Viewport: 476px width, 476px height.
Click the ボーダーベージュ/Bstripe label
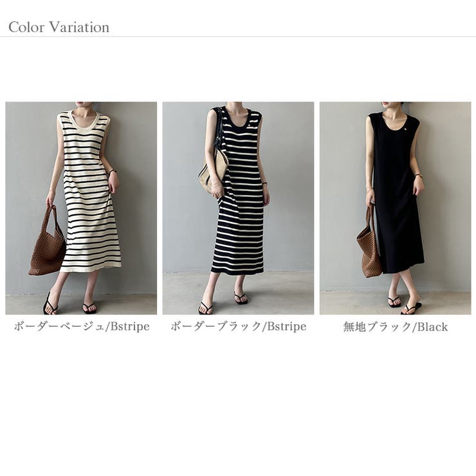coord(82,327)
